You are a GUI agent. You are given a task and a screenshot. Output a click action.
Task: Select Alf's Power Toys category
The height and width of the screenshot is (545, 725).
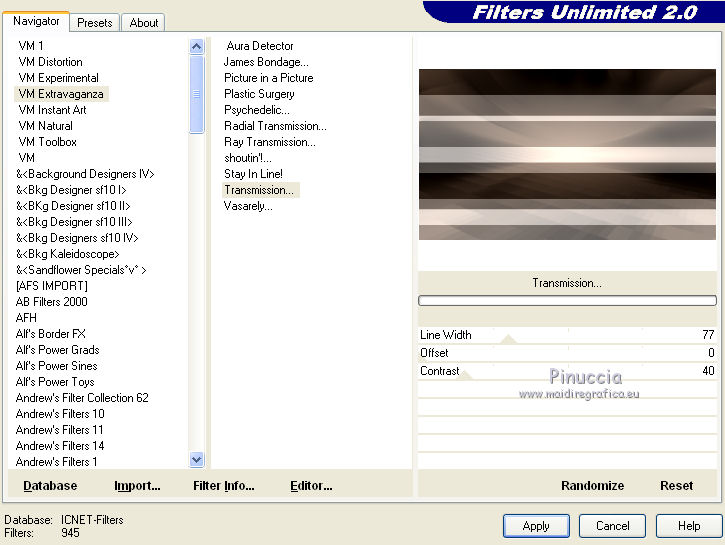55,382
